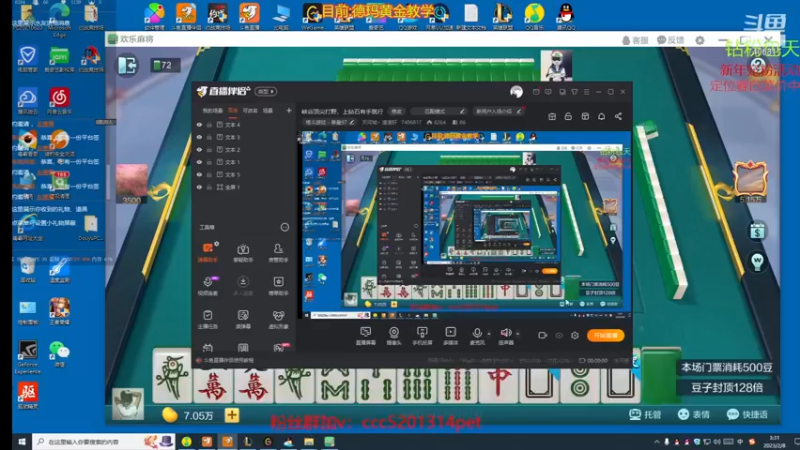This screenshot has height=450, width=800.
Task: Open the orange 弹幕助手 tool
Action: 208,252
